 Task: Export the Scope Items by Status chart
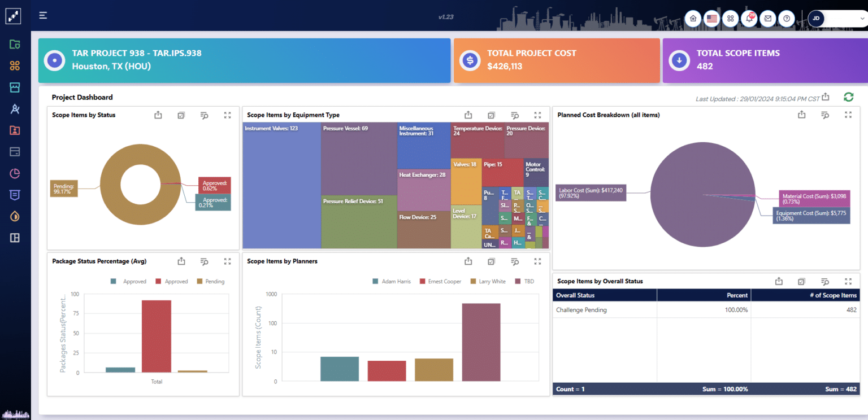(158, 115)
